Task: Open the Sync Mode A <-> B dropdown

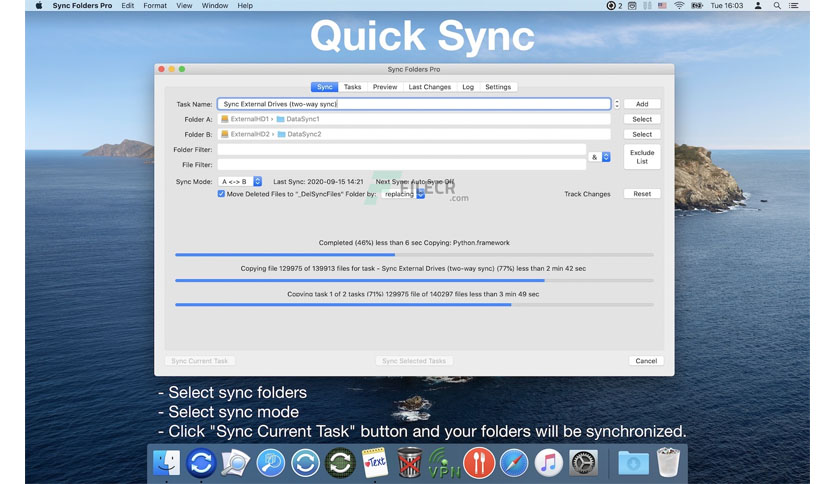Action: [x=240, y=181]
